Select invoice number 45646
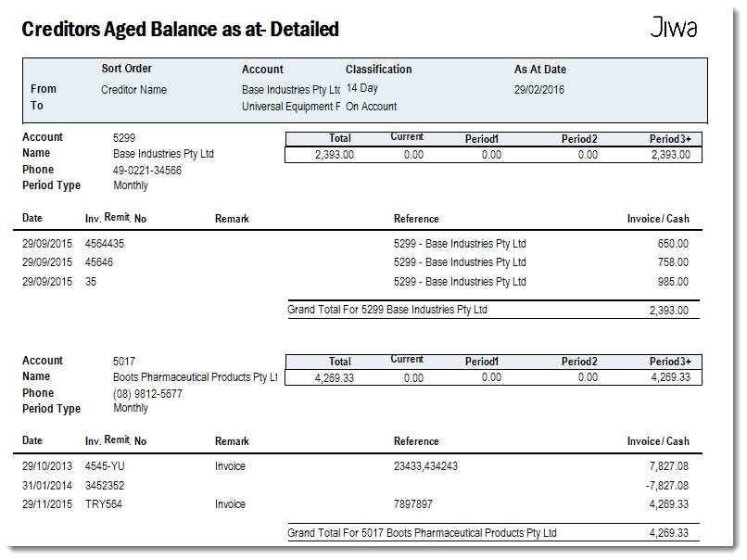The image size is (747, 560). coord(98,262)
